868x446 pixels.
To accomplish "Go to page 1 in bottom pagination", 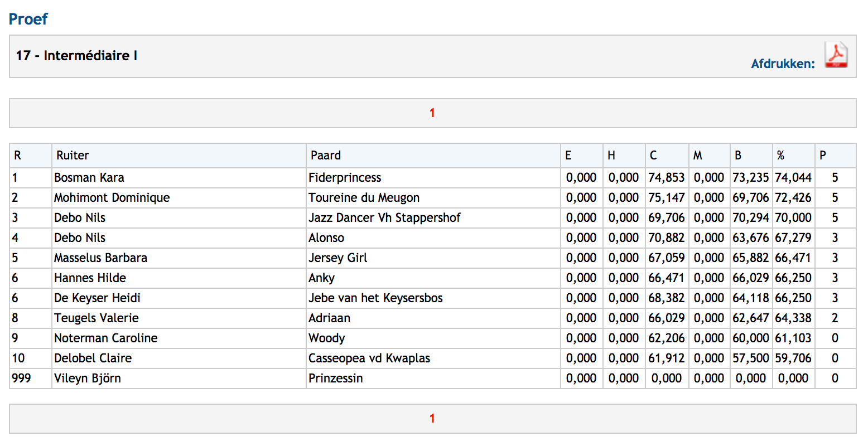I will [x=432, y=419].
